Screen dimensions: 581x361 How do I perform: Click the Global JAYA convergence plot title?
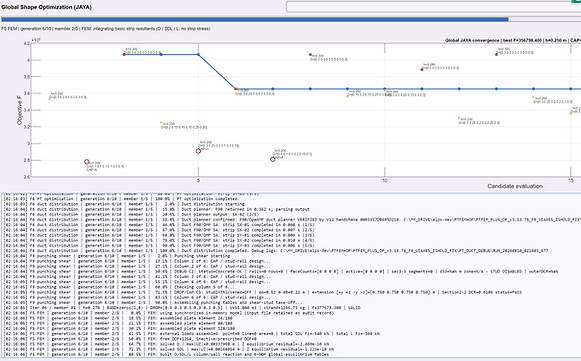[513, 40]
